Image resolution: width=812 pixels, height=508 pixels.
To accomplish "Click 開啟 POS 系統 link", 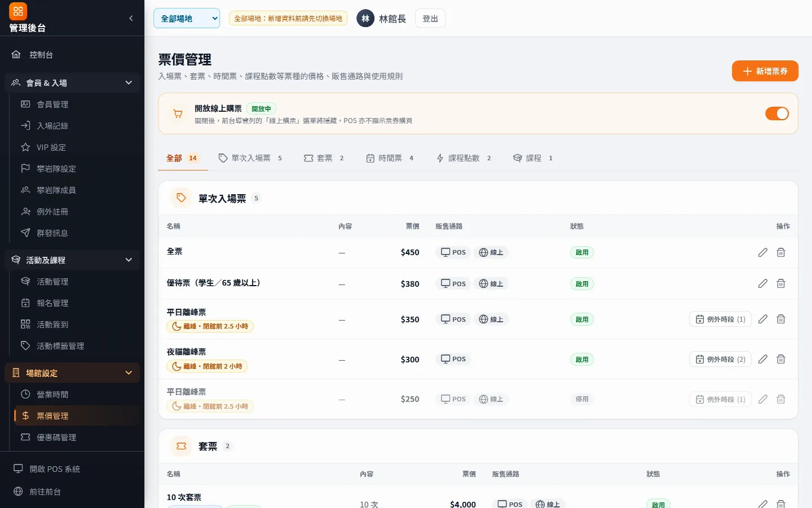I will (x=72, y=469).
